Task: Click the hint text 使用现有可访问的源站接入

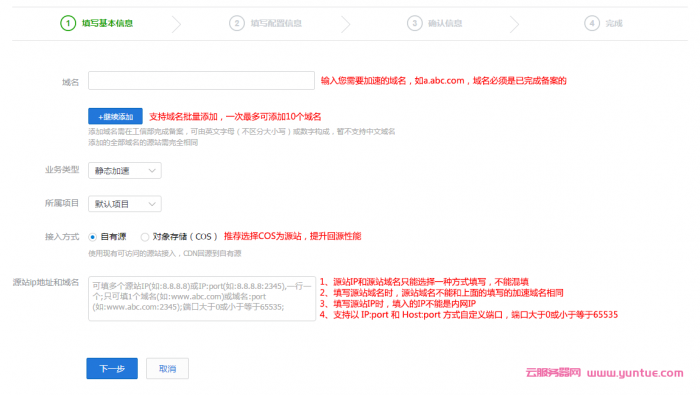Action: pos(134,254)
